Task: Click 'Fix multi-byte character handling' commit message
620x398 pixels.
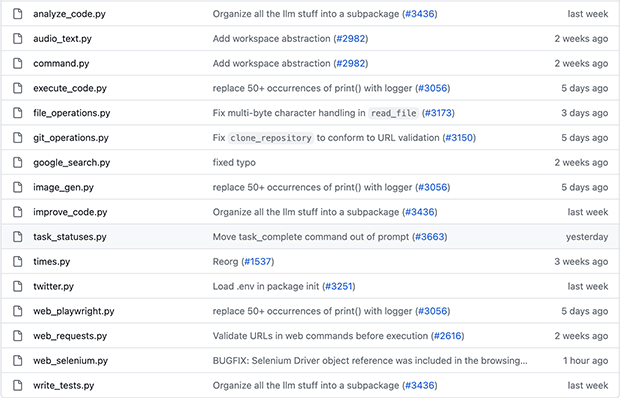Action: coord(289,113)
